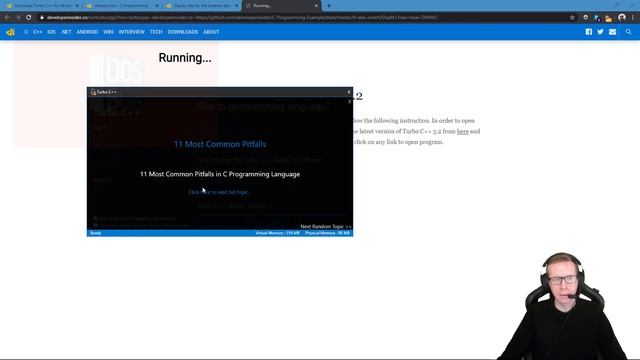Open the TECH menu item
Viewport: 640px width, 360px height.
(156, 32)
